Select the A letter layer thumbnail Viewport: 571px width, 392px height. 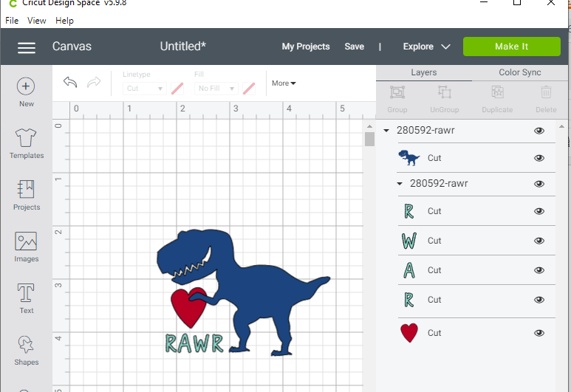pyautogui.click(x=409, y=270)
